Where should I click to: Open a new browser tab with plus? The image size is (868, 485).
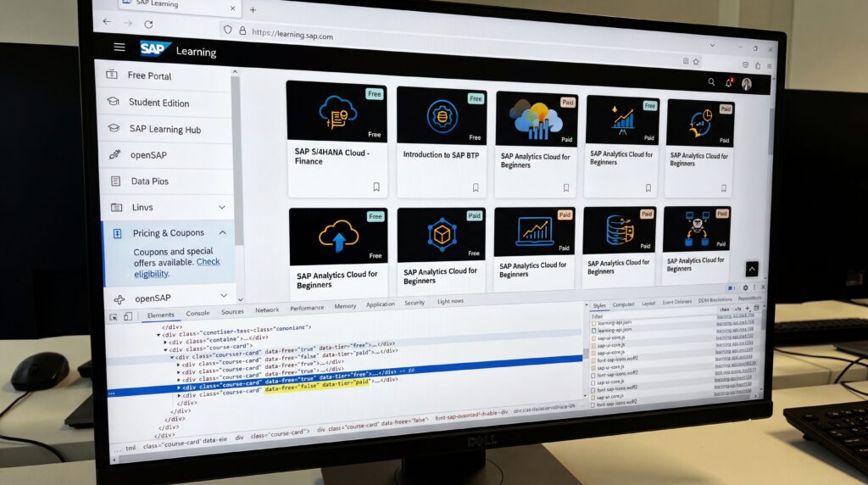click(x=253, y=9)
